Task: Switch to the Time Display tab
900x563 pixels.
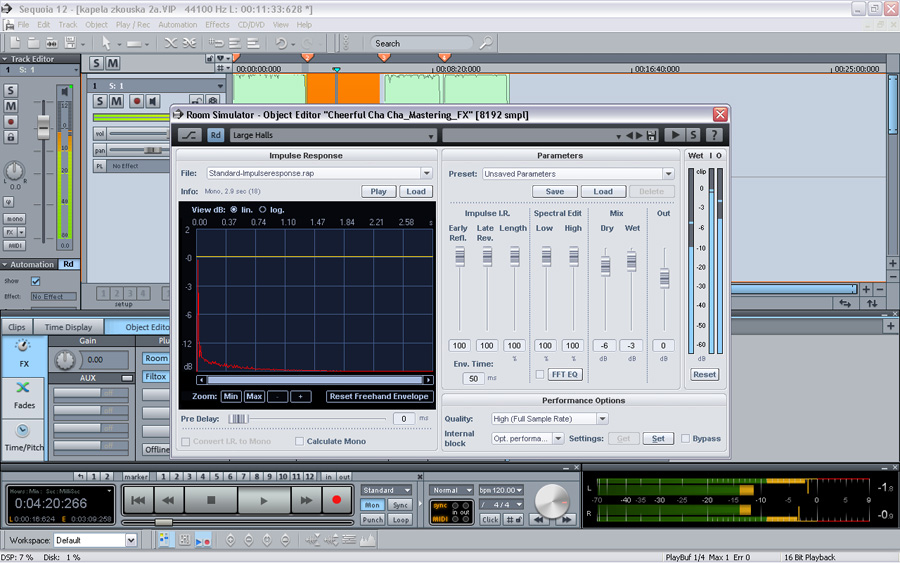Action: (68, 327)
